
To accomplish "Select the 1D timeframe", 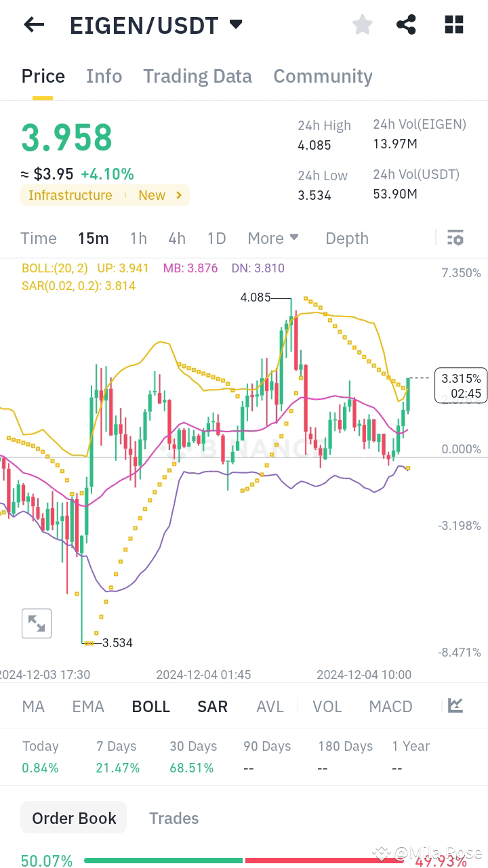I will pos(216,238).
